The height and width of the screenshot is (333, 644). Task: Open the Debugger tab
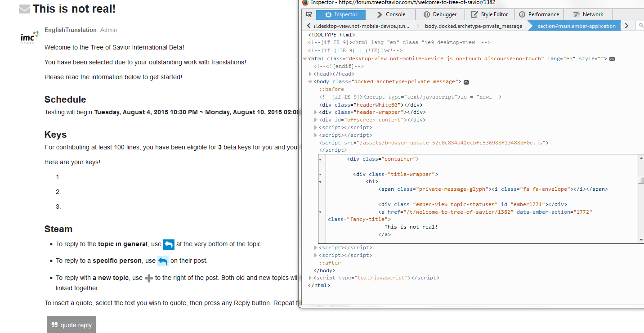coord(440,14)
